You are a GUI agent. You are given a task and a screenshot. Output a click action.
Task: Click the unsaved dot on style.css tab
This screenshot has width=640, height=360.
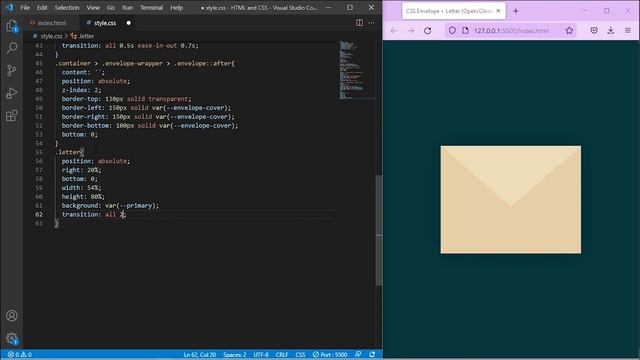tap(129, 23)
